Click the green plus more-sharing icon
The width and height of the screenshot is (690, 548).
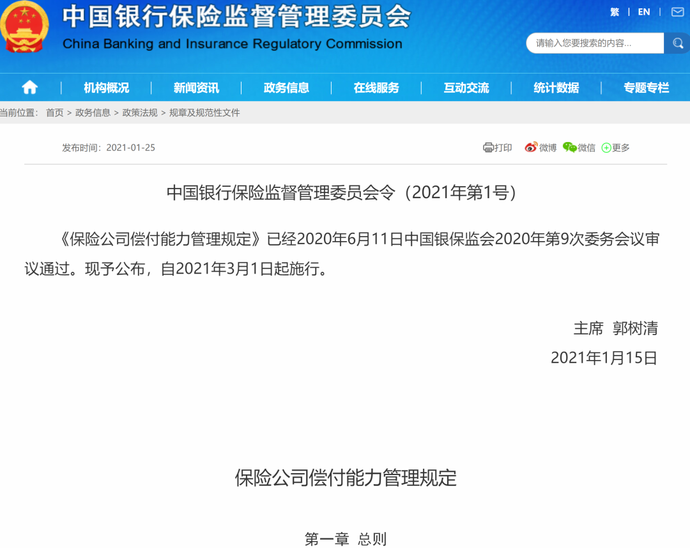[606, 148]
